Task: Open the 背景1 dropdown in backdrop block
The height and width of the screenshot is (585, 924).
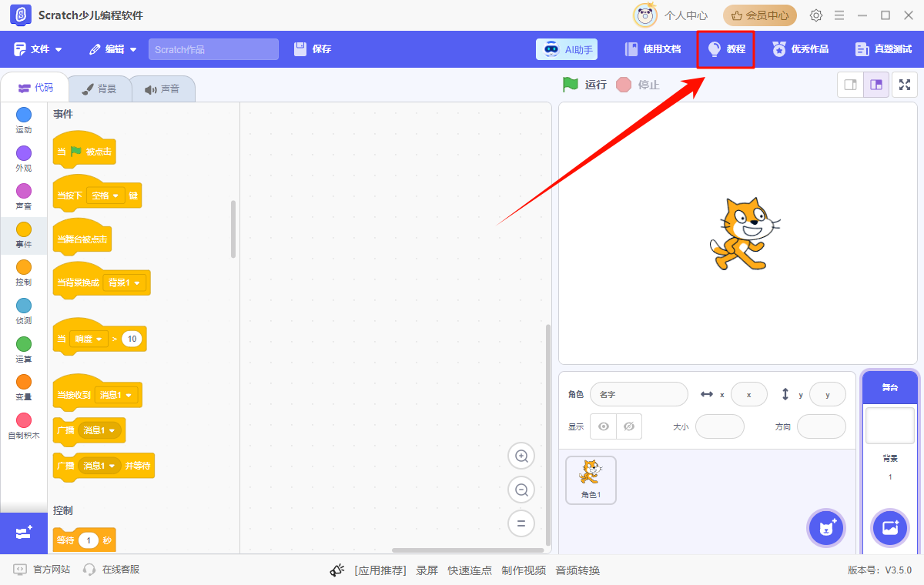Action: point(124,282)
